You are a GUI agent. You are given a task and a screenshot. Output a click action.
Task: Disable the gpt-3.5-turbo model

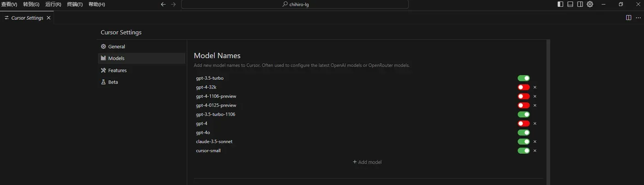pyautogui.click(x=523, y=78)
